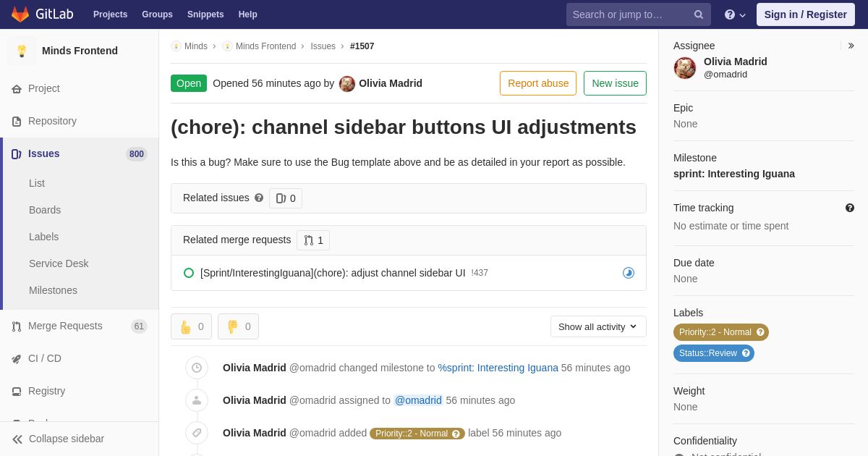
Task: Open the Groups menu in the navbar
Action: [157, 14]
